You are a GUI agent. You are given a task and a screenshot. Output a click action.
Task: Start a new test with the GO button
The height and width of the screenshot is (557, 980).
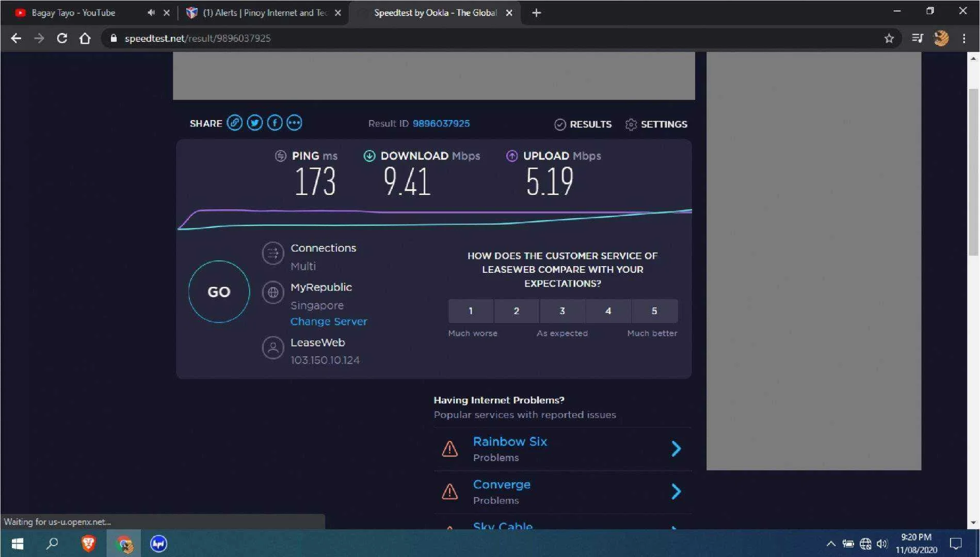219,292
